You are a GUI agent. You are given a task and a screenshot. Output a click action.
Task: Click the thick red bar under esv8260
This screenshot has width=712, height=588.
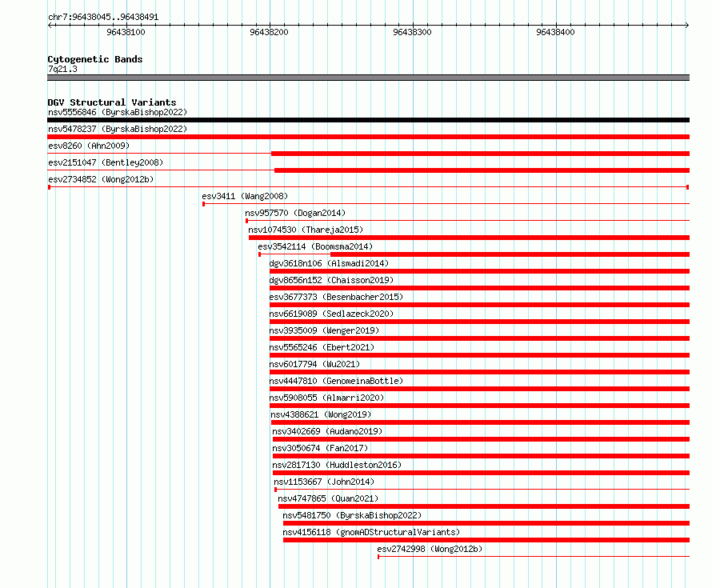(x=481, y=154)
